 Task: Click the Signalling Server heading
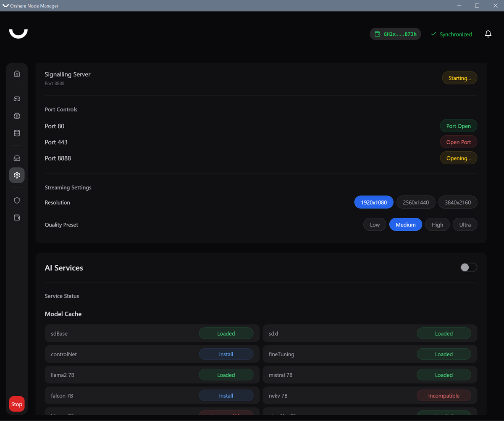pos(68,74)
